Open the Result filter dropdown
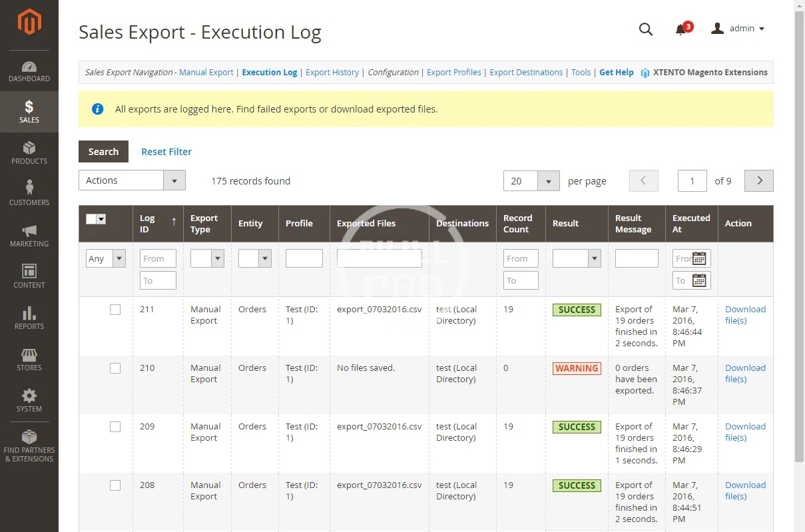The width and height of the screenshot is (805, 532). (x=577, y=258)
